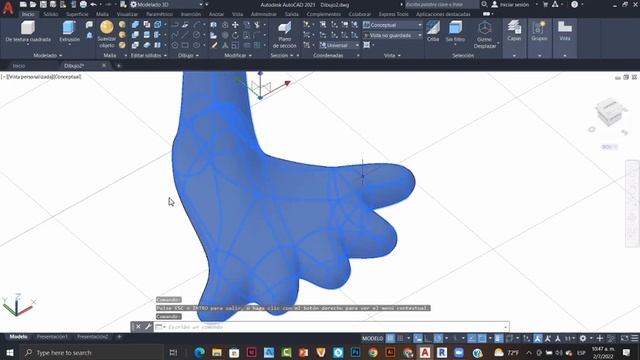
Task: Open the Capas panel button
Action: [x=514, y=37]
